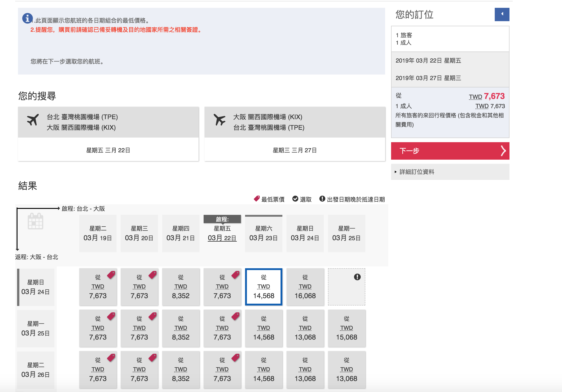Choose fare 7,673 for 03月20日 depart, 03月24日 return
Screen dimensions: 562x392
(x=139, y=287)
